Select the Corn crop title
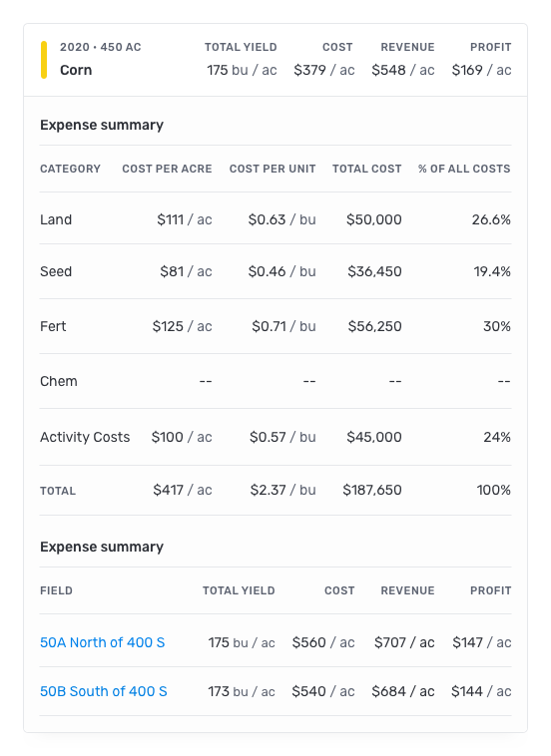This screenshot has width=551, height=756. (x=76, y=70)
